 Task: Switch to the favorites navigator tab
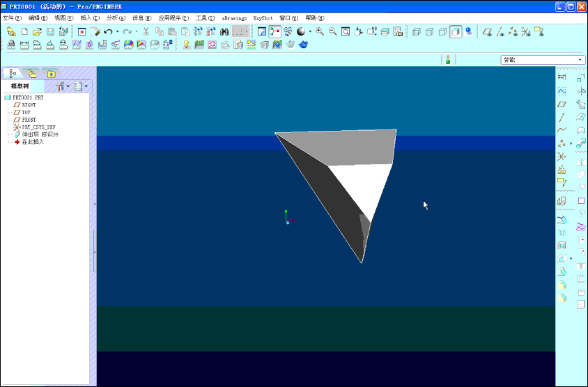click(52, 73)
